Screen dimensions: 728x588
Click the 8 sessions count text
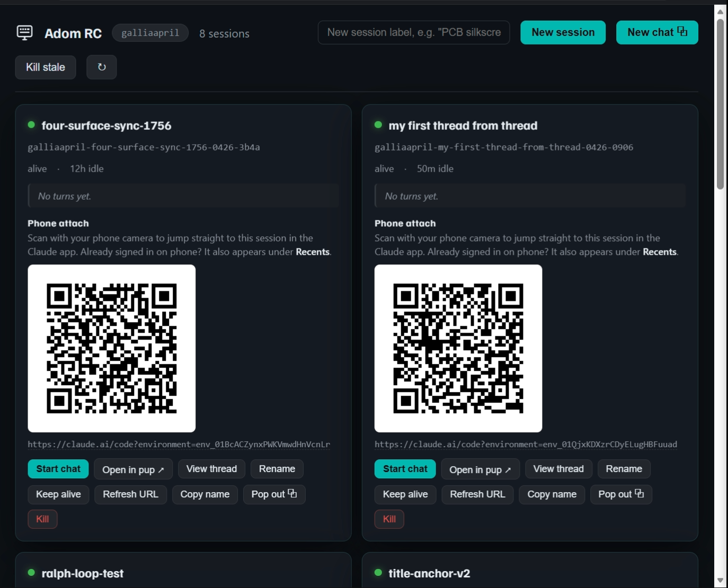[x=224, y=33]
